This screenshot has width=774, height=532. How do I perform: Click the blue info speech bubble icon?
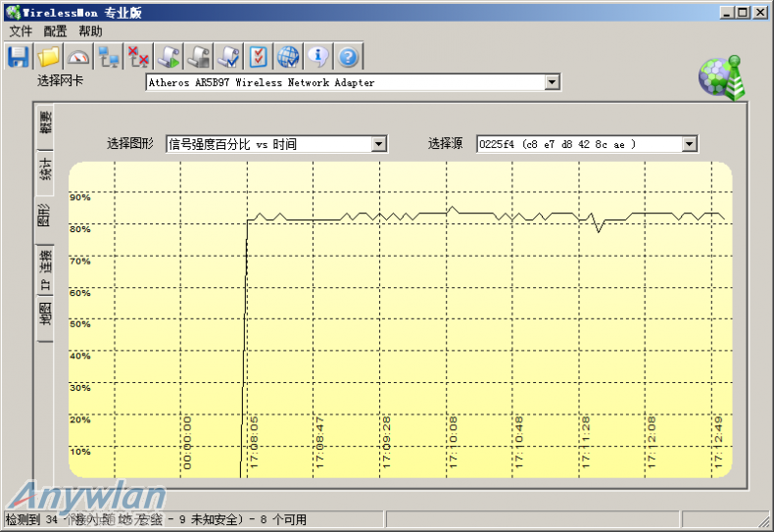click(x=317, y=56)
